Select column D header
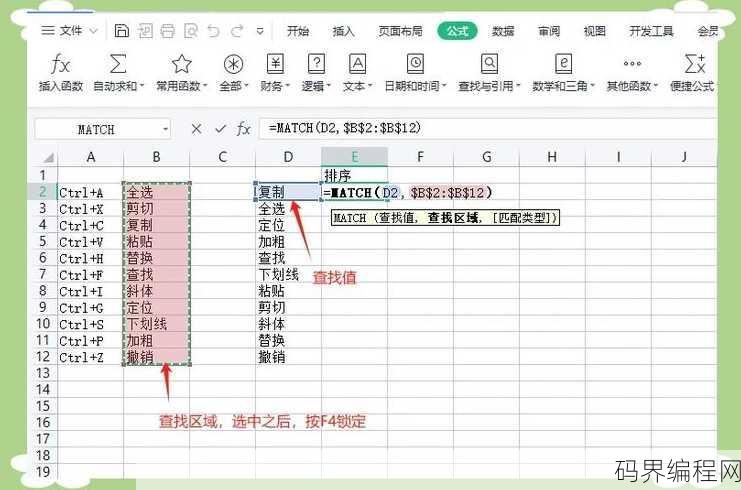The image size is (741, 490). 288,157
